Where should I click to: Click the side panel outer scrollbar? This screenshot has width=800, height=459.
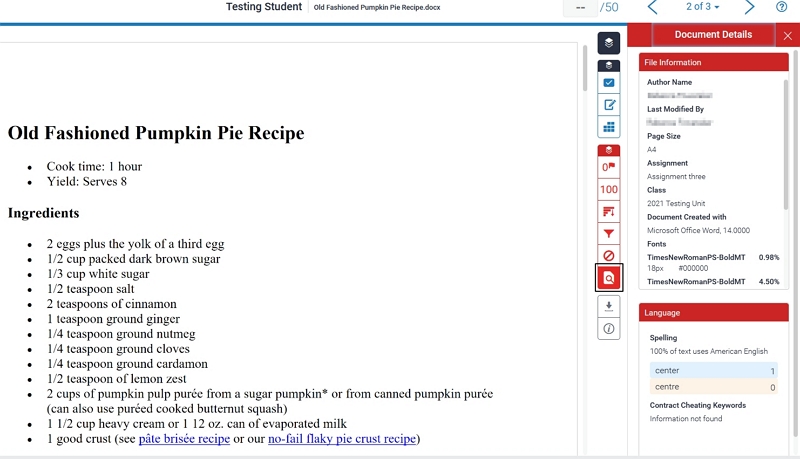[x=795, y=242]
